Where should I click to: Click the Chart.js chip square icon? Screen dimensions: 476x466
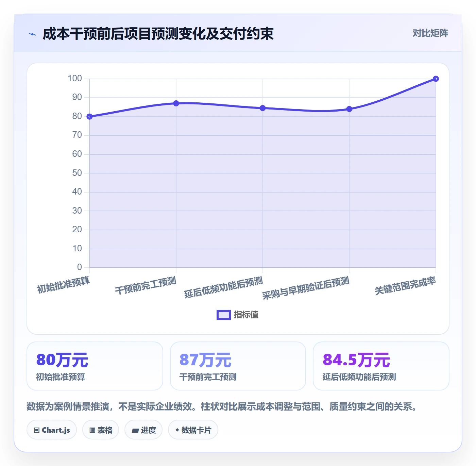click(37, 430)
